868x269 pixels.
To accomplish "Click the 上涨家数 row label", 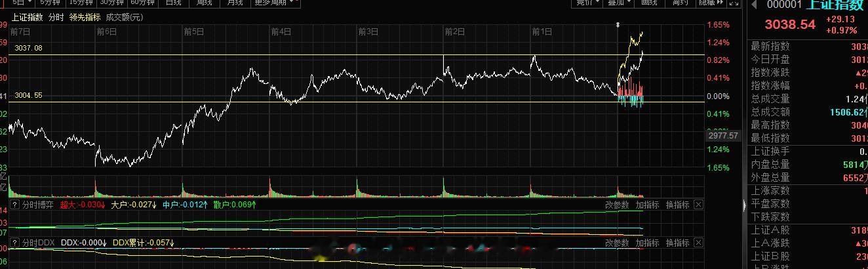I will pyautogui.click(x=770, y=191).
